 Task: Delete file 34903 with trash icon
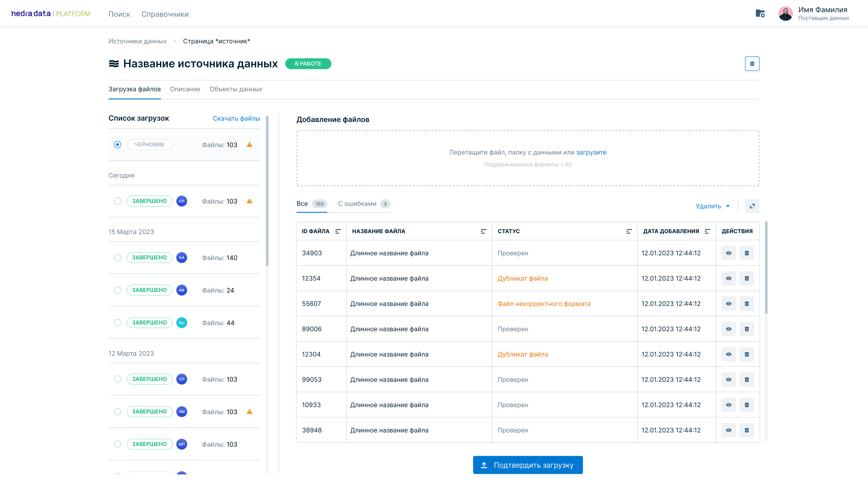point(746,253)
